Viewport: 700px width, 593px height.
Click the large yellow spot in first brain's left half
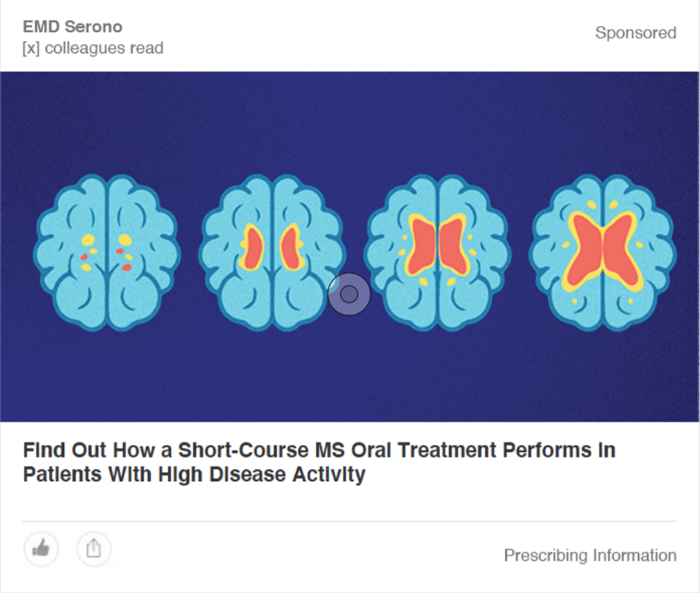(x=88, y=240)
